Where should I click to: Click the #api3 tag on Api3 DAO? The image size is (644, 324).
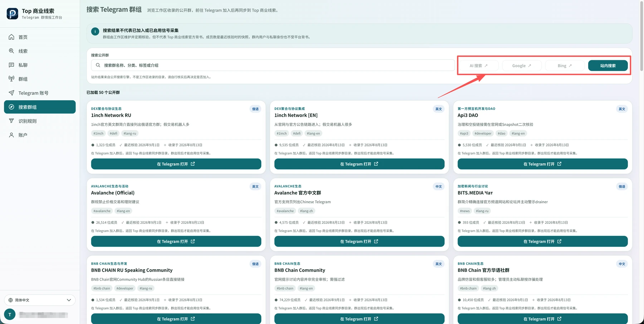click(464, 134)
